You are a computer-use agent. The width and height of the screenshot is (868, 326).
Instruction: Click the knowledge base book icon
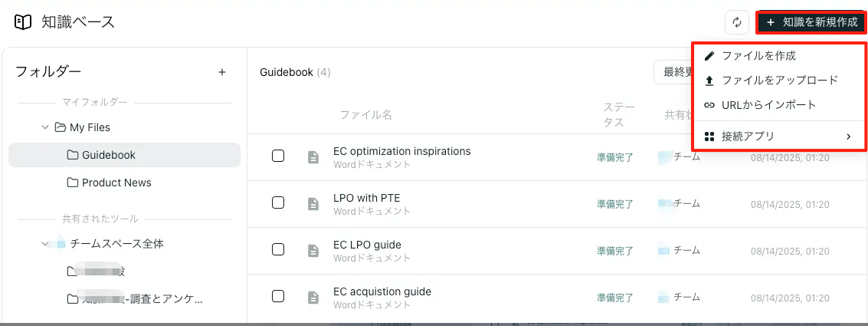(24, 22)
